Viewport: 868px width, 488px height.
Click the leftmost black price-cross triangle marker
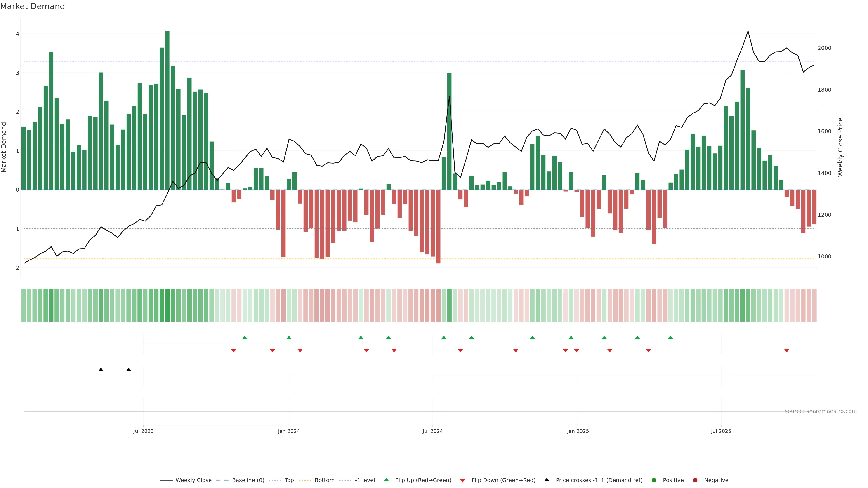coord(101,370)
